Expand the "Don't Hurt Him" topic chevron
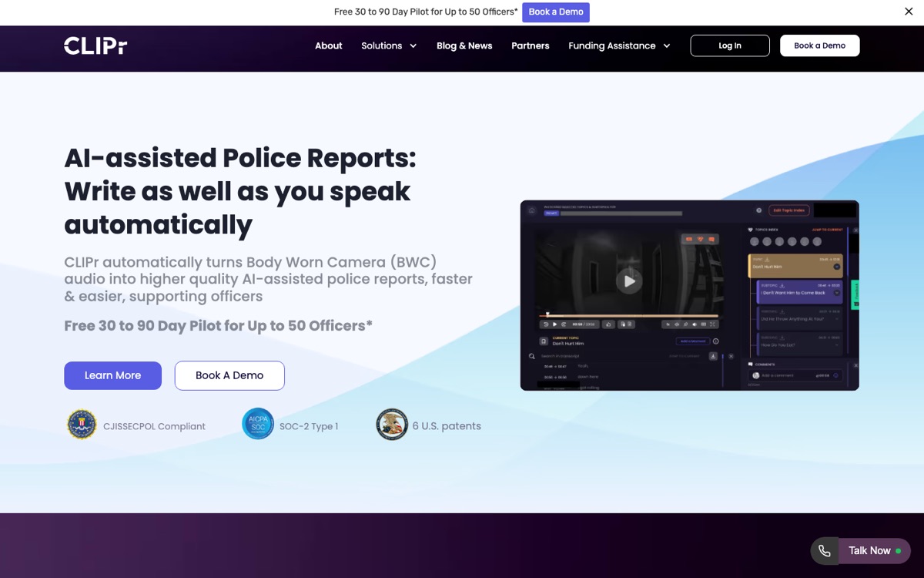924x578 pixels. [837, 267]
